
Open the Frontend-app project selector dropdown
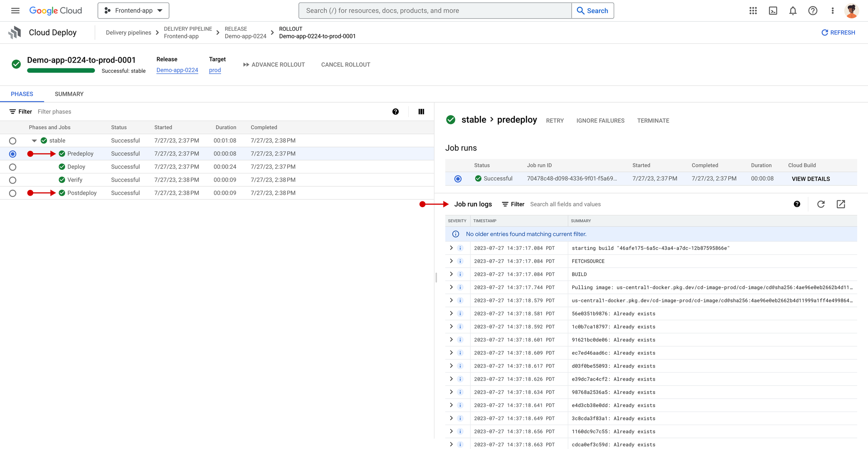tap(133, 11)
